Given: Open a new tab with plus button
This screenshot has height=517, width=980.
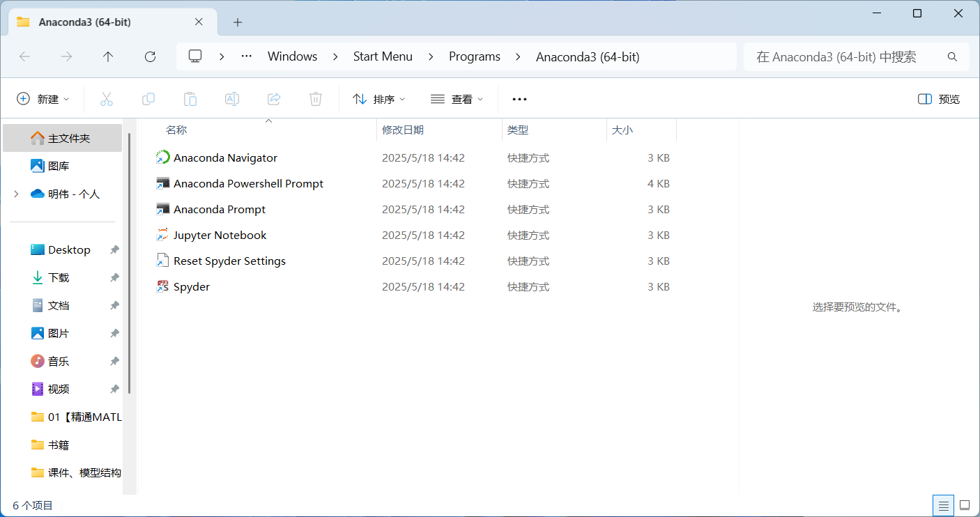Looking at the screenshot, I should (238, 22).
